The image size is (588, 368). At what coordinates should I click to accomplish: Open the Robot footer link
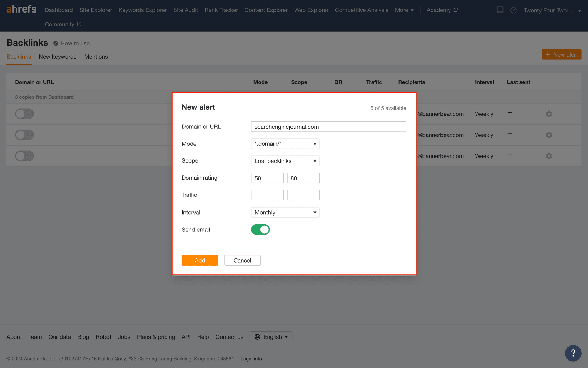coord(103,337)
